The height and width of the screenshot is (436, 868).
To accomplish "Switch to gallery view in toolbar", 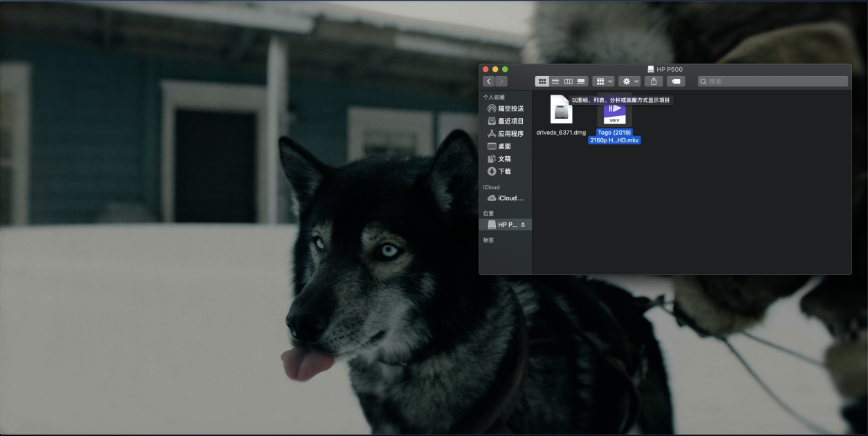I will point(582,82).
